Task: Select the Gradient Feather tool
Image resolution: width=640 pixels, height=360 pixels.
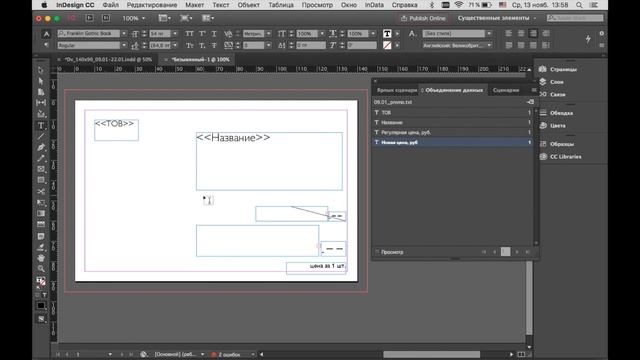Action: point(41,224)
